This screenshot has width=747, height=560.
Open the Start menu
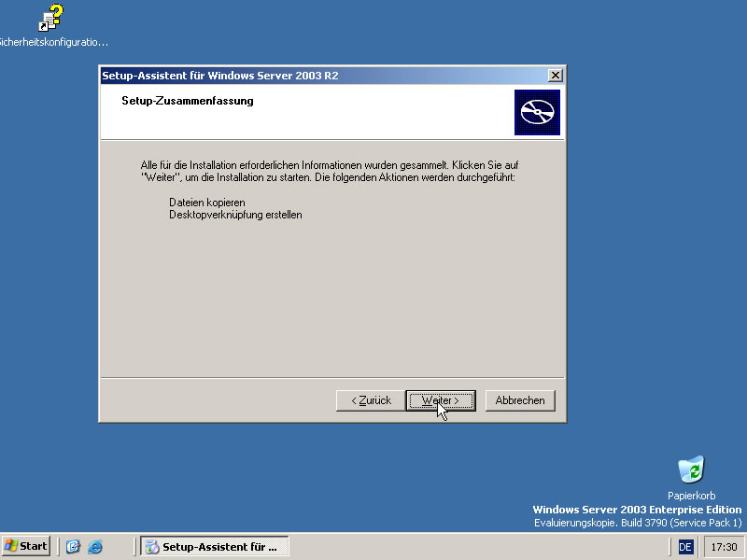26,546
